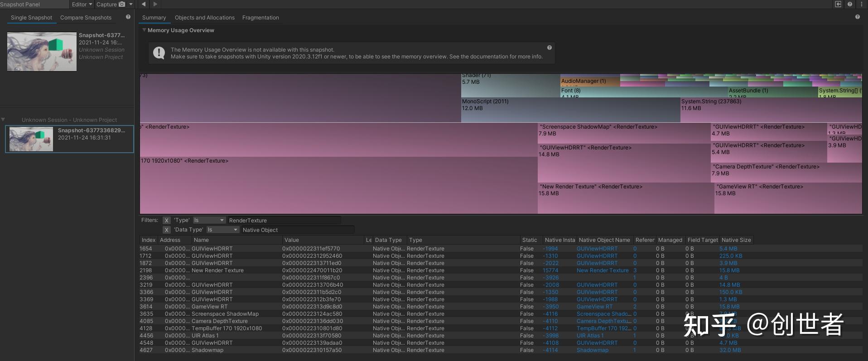Open the Fragmentation tab
Image resolution: width=868 pixels, height=361 pixels.
[x=260, y=18]
